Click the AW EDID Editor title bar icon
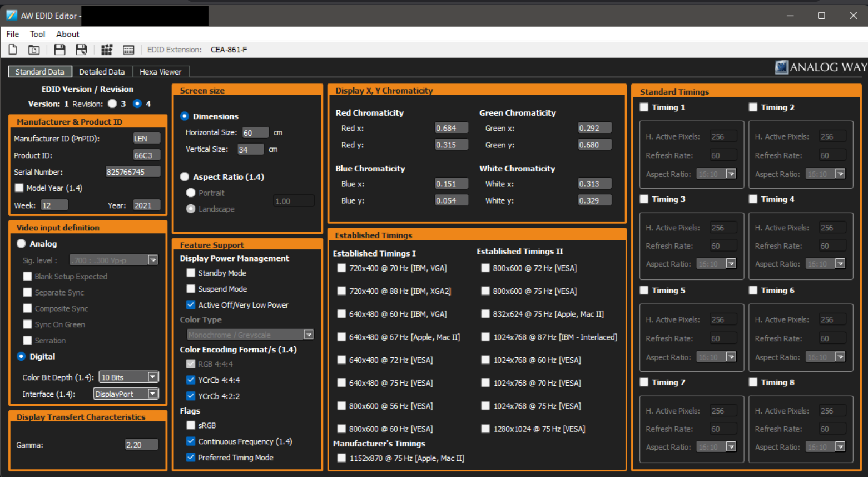 coord(11,15)
